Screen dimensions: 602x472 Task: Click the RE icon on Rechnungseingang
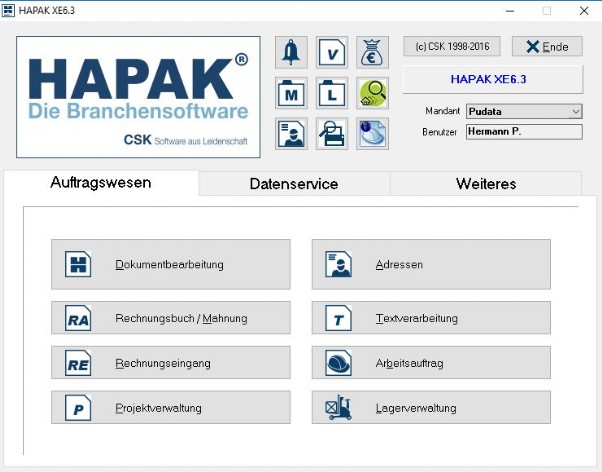pyautogui.click(x=78, y=363)
